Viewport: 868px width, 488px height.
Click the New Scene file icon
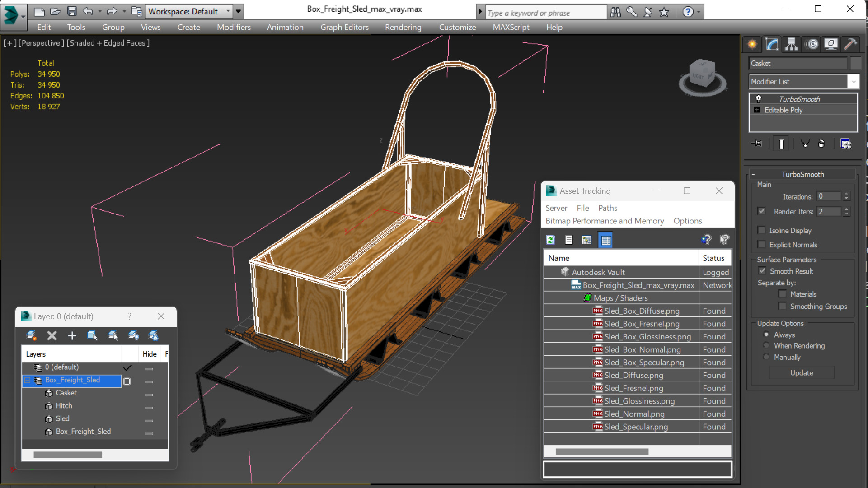click(39, 11)
